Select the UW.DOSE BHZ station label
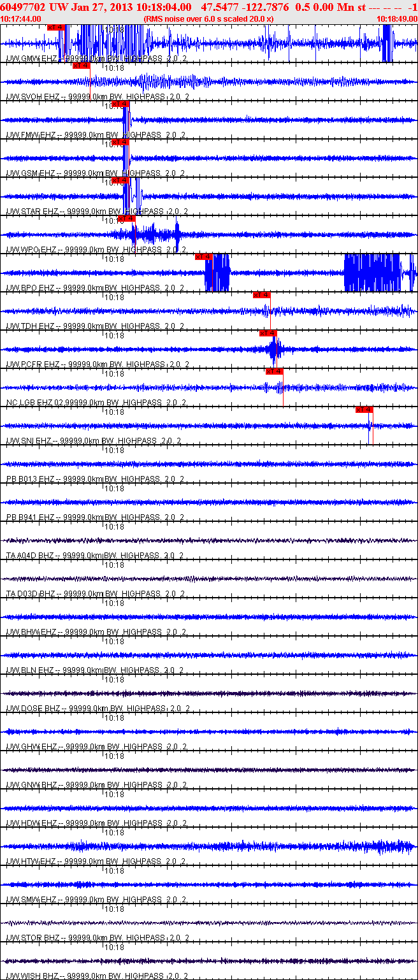This screenshot has width=418, height=980. [x=97, y=708]
